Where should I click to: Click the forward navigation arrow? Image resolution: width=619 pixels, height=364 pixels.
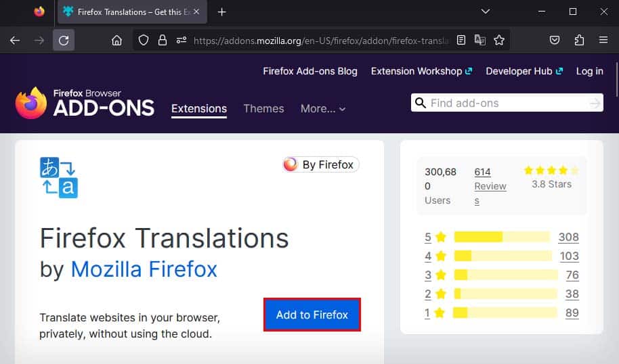point(39,40)
